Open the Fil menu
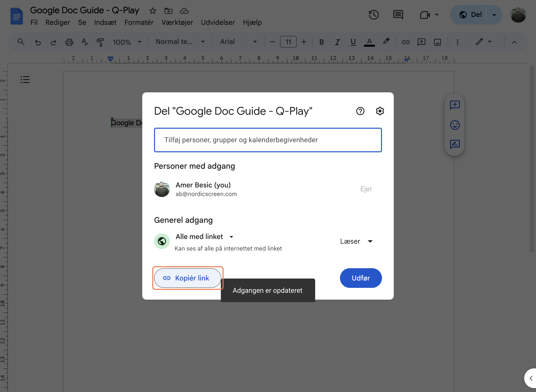This screenshot has height=392, width=536. point(34,22)
